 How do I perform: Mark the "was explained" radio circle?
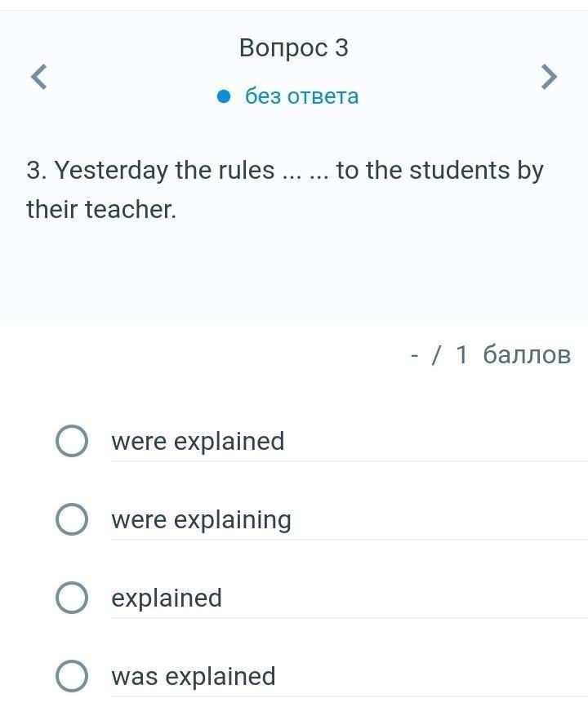pos(72,676)
